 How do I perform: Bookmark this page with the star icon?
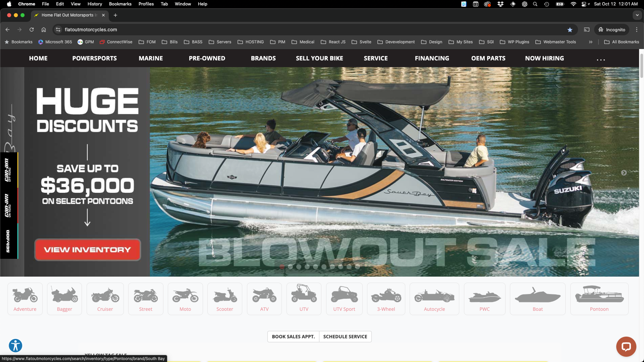click(570, 30)
